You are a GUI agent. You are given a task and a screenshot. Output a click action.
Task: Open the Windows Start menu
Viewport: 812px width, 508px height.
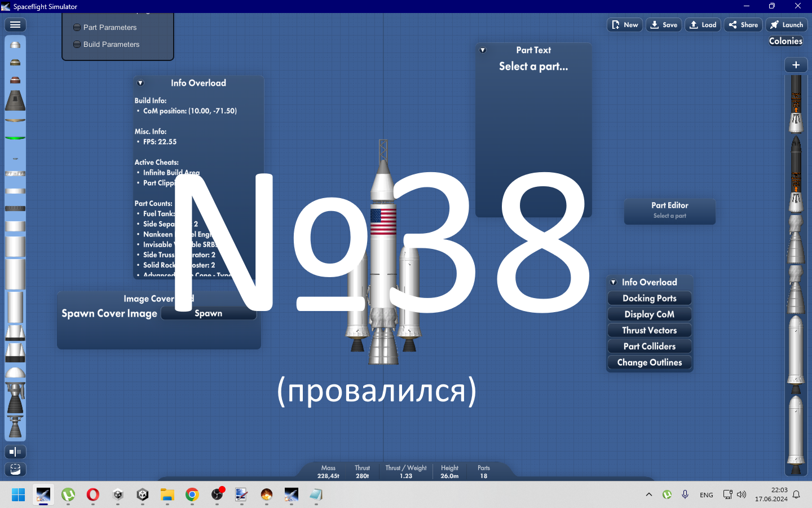coord(19,495)
